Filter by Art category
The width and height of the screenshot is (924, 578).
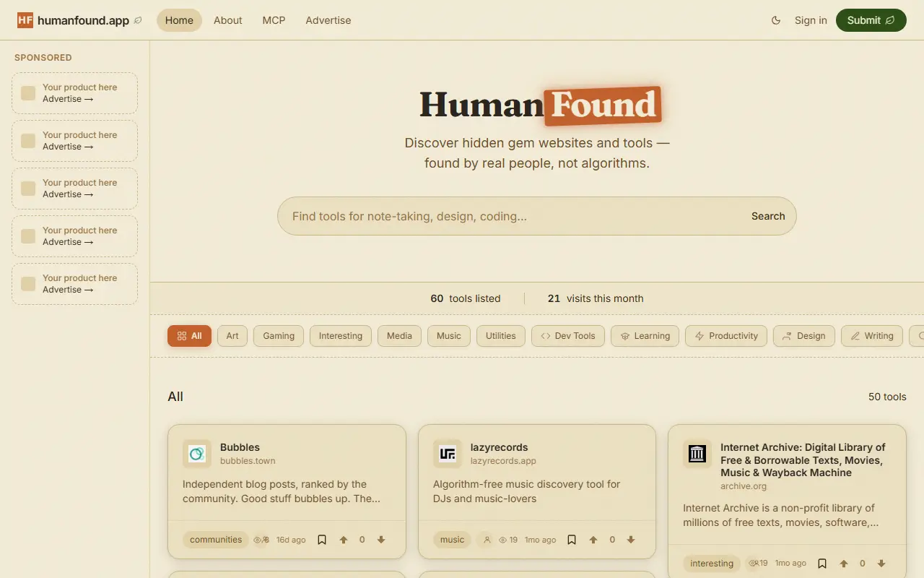232,336
